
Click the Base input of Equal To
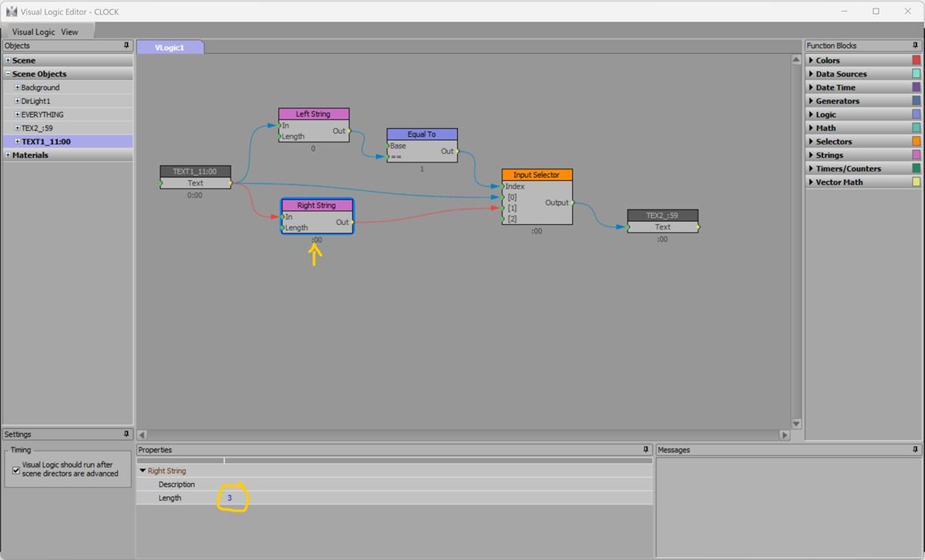(388, 146)
